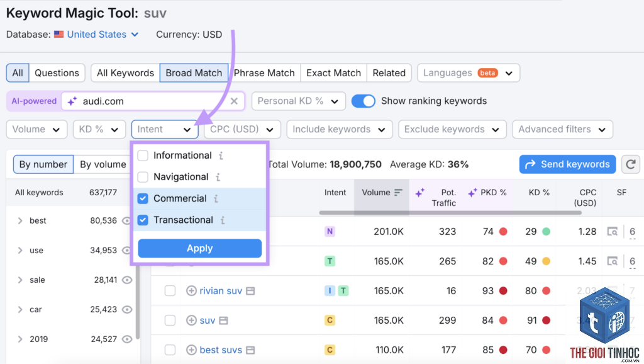
Task: Open the CPC (USD) filter dropdown
Action: (242, 130)
